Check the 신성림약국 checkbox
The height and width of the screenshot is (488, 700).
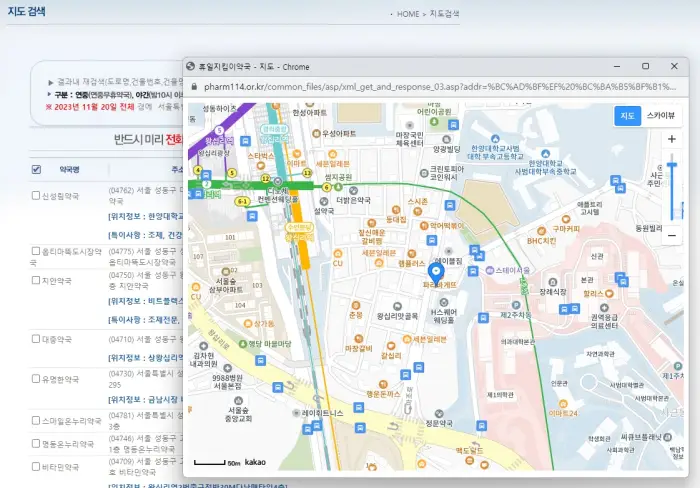click(x=36, y=195)
